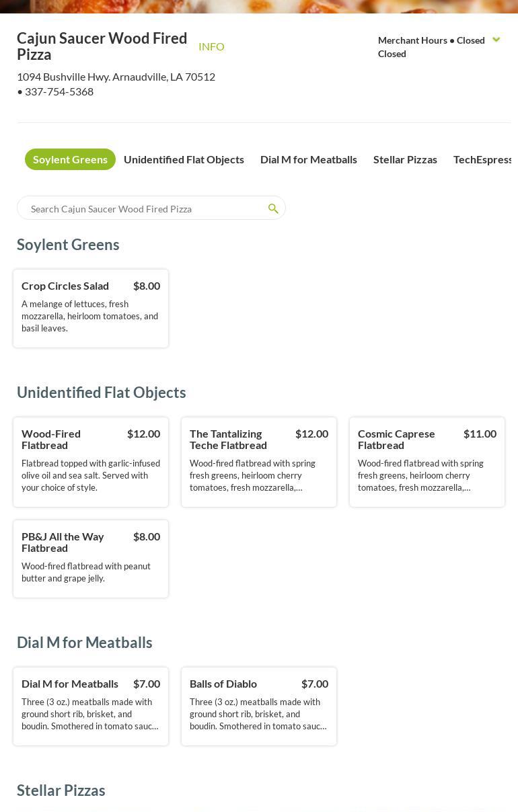Go to Dial M for Meatballs tab
Viewport: 518px width, 812px height.
pyautogui.click(x=309, y=159)
